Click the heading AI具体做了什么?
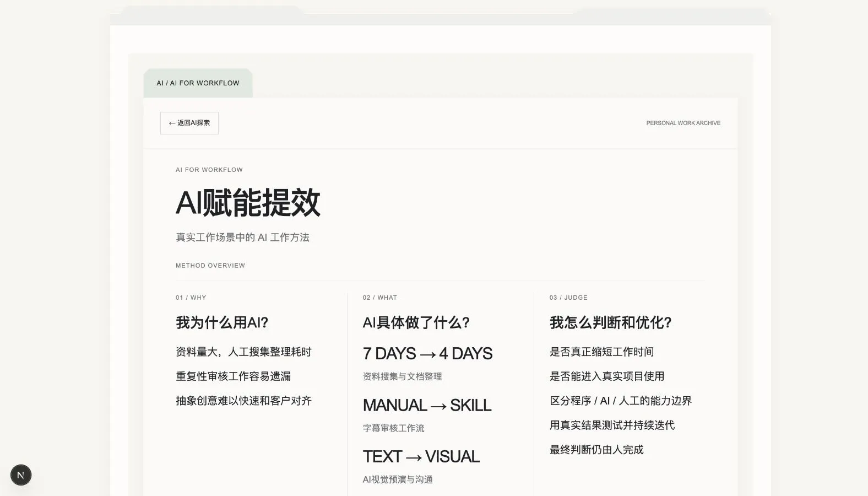 pos(416,322)
